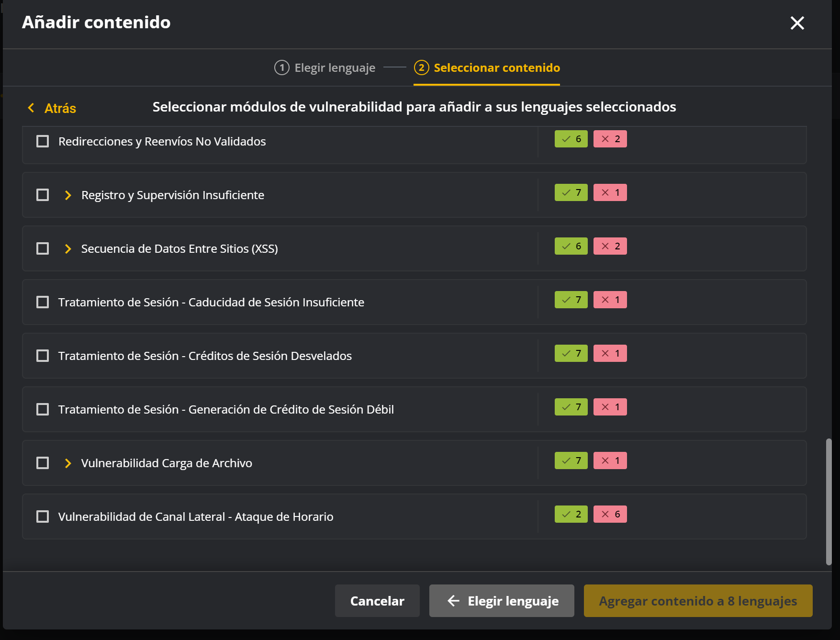This screenshot has width=840, height=640.
Task: Click the Cancelar button
Action: point(377,601)
